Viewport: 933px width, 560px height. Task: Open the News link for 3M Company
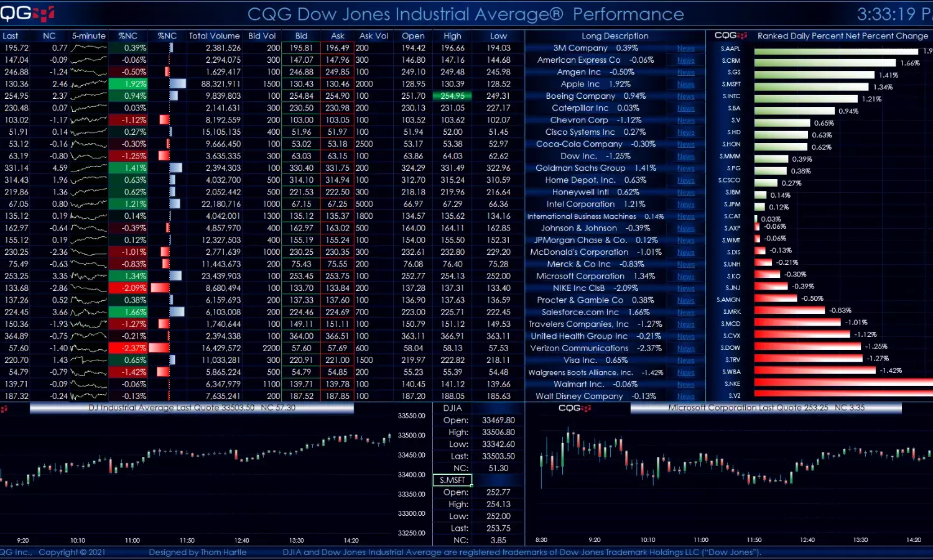point(685,48)
